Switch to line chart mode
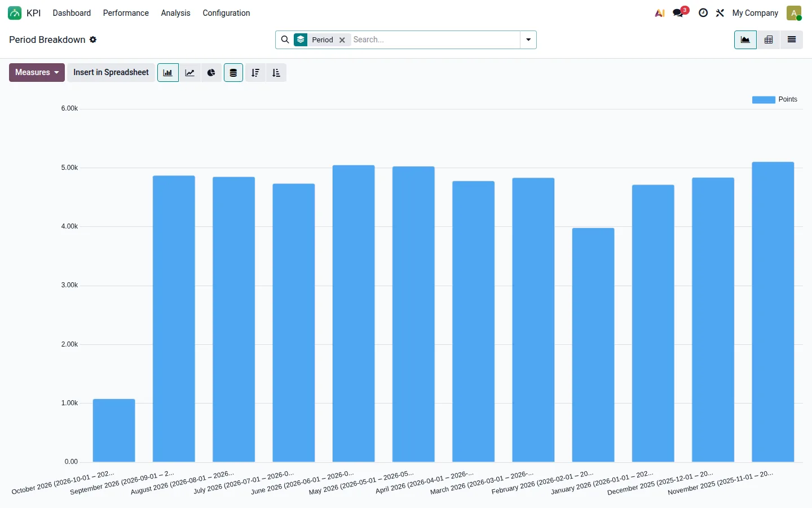The image size is (812, 508). click(190, 73)
